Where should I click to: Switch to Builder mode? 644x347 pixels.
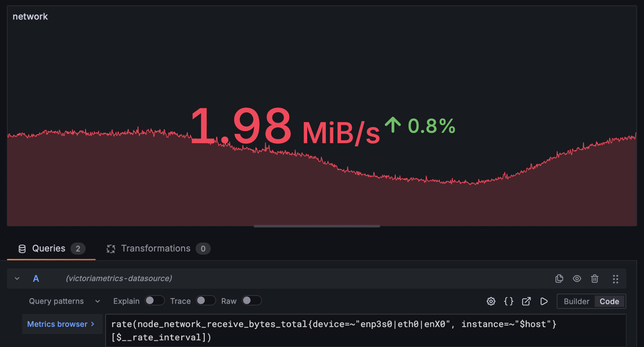(x=576, y=301)
